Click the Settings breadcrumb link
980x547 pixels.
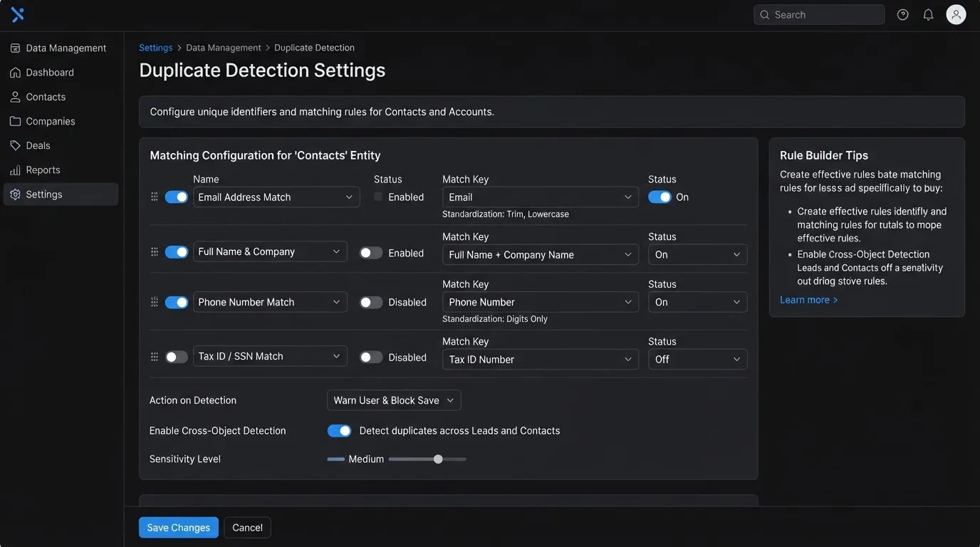[x=156, y=48]
